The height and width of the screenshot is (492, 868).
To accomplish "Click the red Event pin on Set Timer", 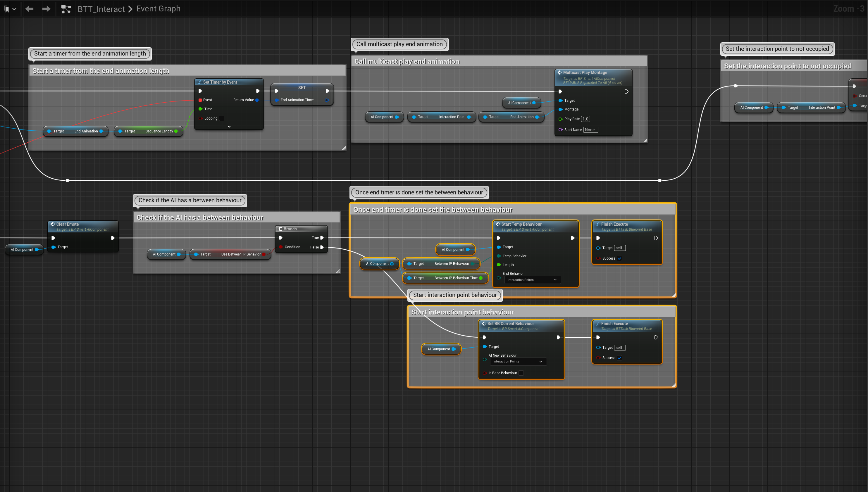I will [200, 100].
